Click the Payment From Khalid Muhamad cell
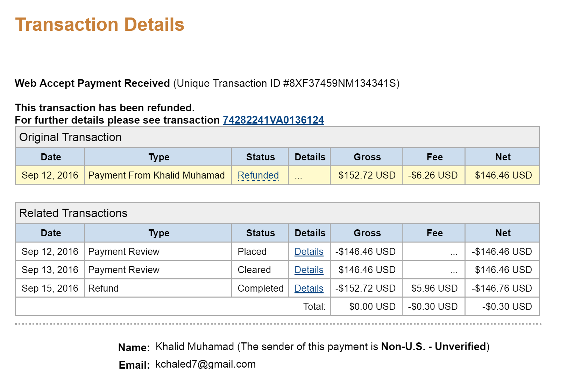588x369 pixels. [x=158, y=175]
